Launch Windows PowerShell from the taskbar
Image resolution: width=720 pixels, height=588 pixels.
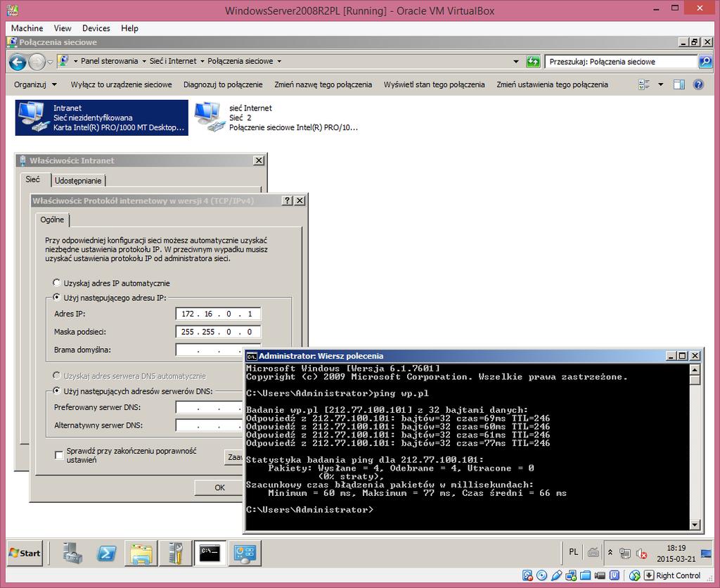[107, 553]
